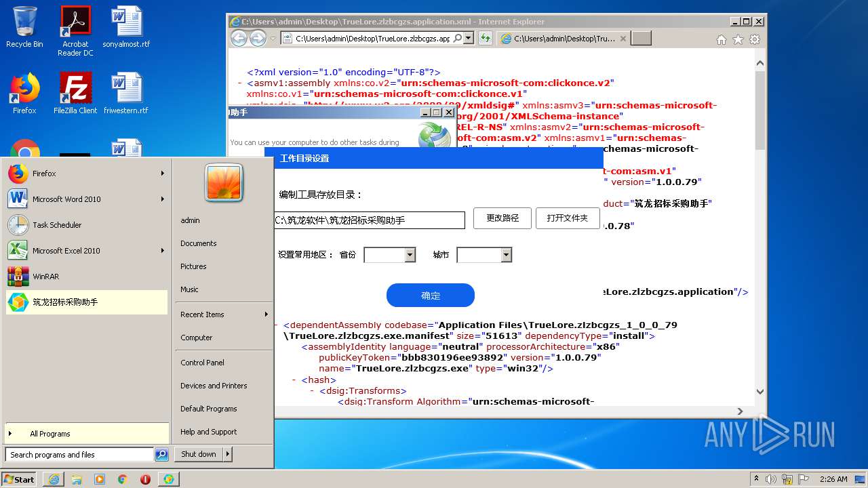Click the Internet Explorer Back button
Viewport: 868px width, 488px height.
239,39
